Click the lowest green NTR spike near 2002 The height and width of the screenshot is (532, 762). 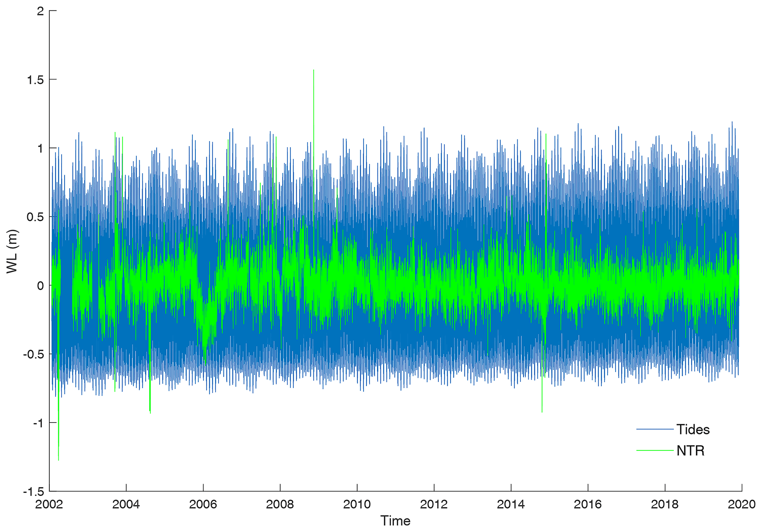pos(59,459)
